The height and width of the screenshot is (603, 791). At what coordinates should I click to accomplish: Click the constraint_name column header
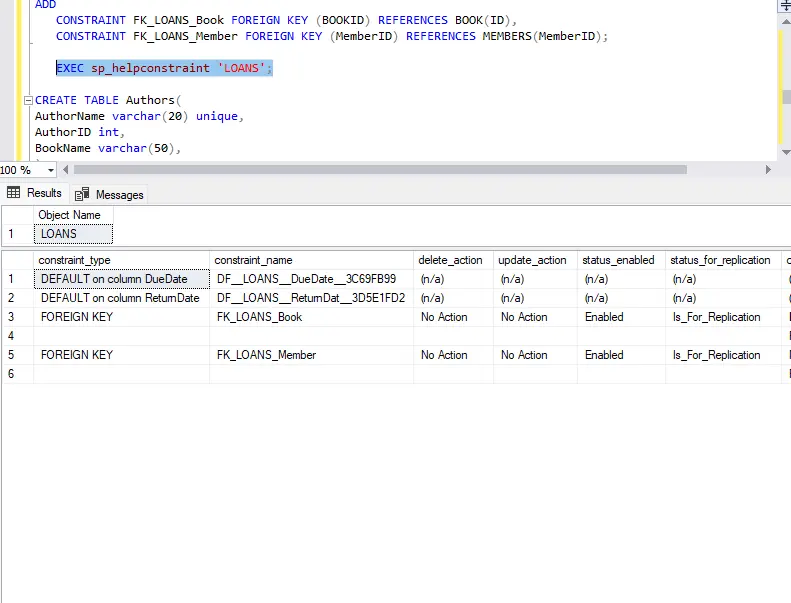coord(311,260)
